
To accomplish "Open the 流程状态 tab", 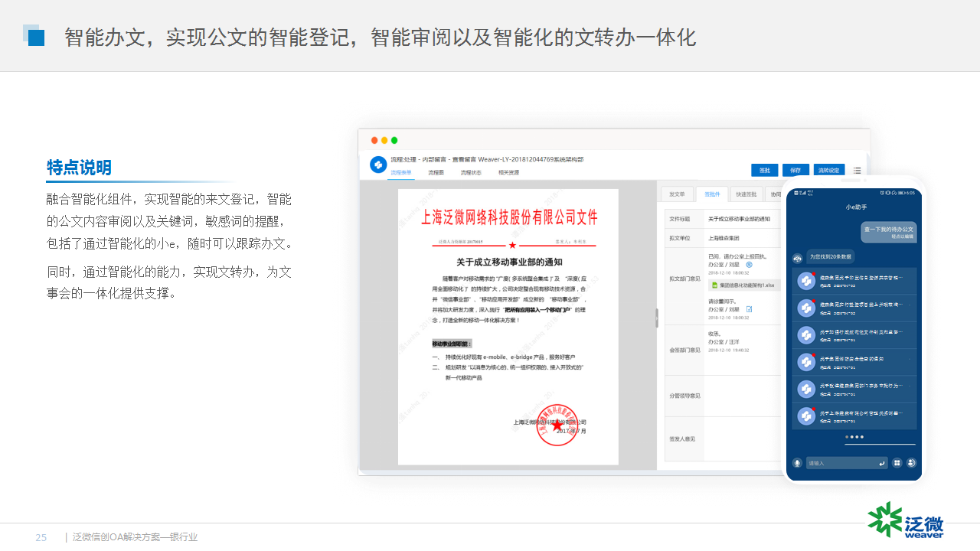I will [x=471, y=173].
